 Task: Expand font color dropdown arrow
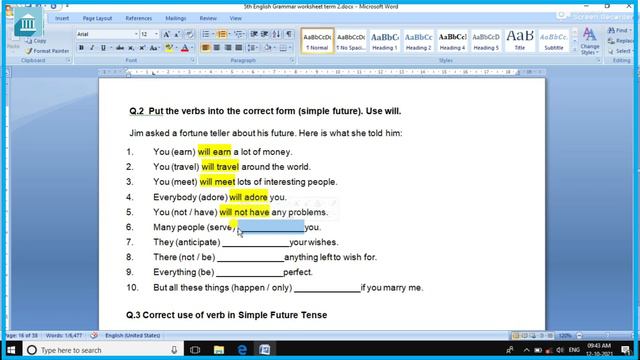tap(192, 48)
